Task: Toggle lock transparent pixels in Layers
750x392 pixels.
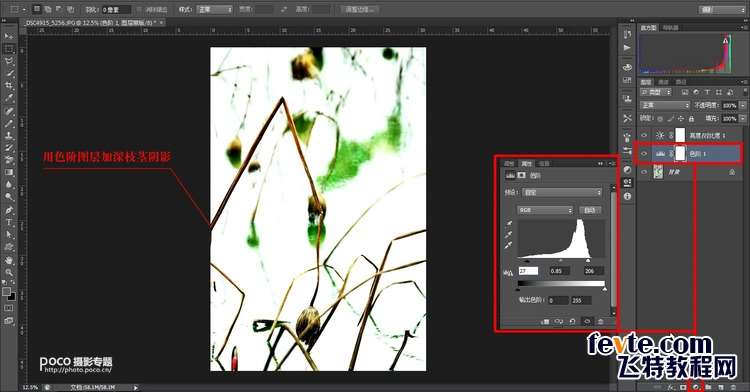Action: coord(661,119)
